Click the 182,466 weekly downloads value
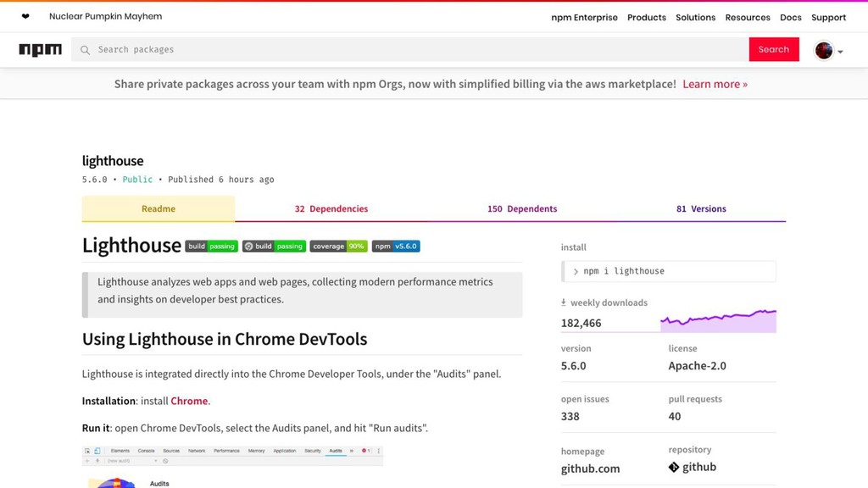The width and height of the screenshot is (868, 488). [581, 323]
